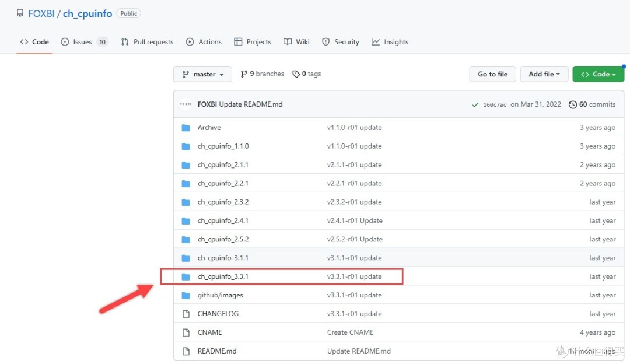The width and height of the screenshot is (630, 364).
Task: Click the folder icon for ch_cpuinfo_3.3.1
Action: [185, 277]
